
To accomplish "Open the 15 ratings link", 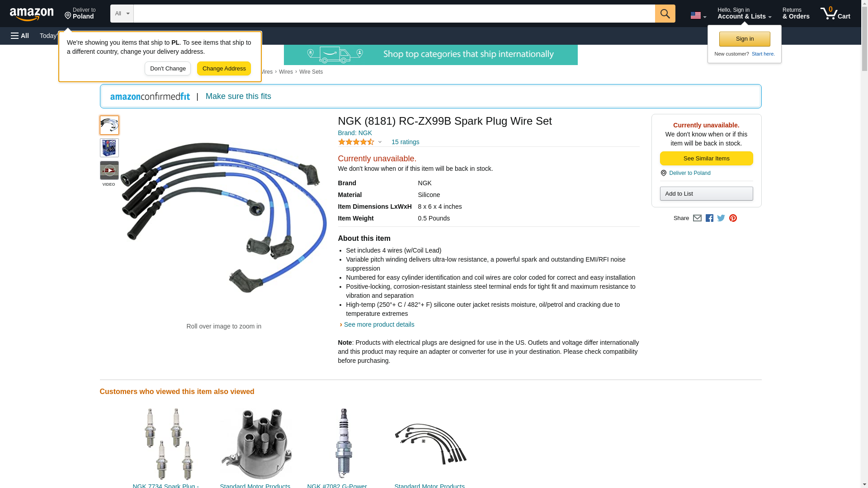I will point(405,142).
